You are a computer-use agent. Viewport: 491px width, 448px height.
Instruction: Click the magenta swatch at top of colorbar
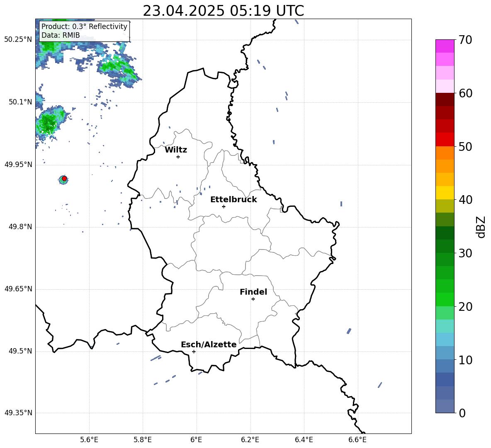[445, 46]
